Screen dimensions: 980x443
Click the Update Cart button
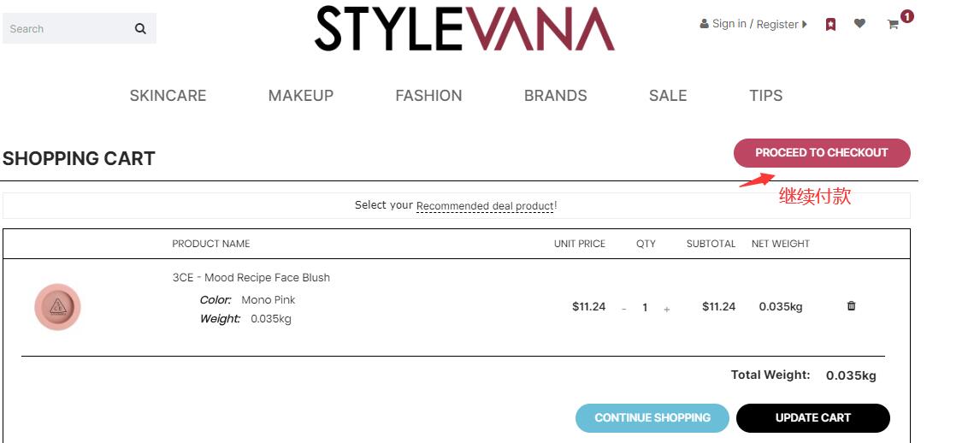(812, 418)
